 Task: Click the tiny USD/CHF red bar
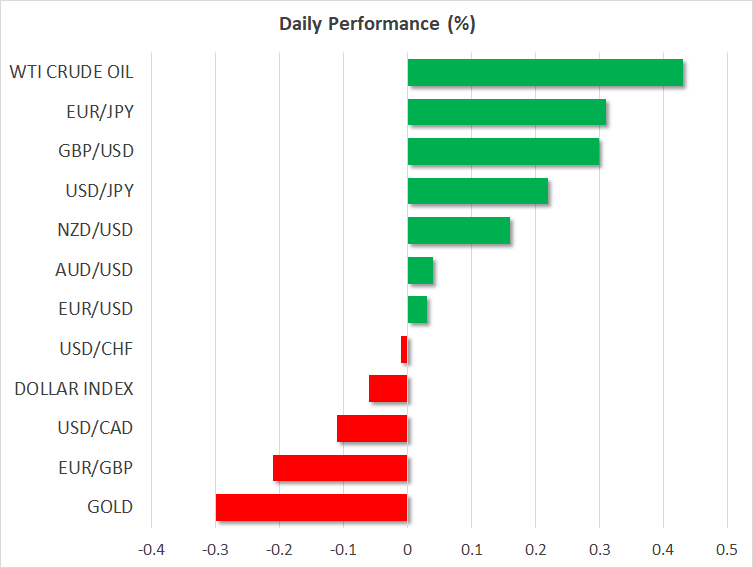pos(404,349)
